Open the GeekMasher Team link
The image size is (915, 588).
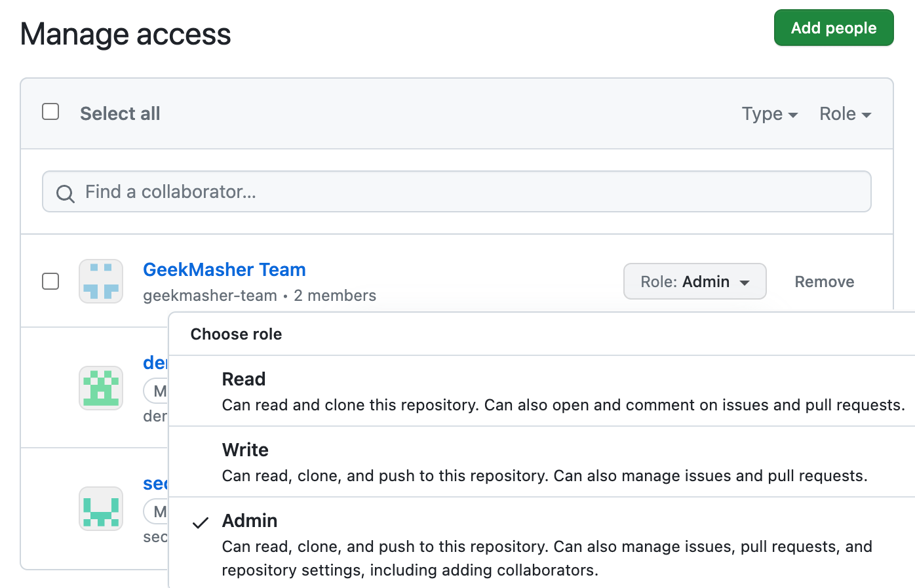click(x=224, y=269)
